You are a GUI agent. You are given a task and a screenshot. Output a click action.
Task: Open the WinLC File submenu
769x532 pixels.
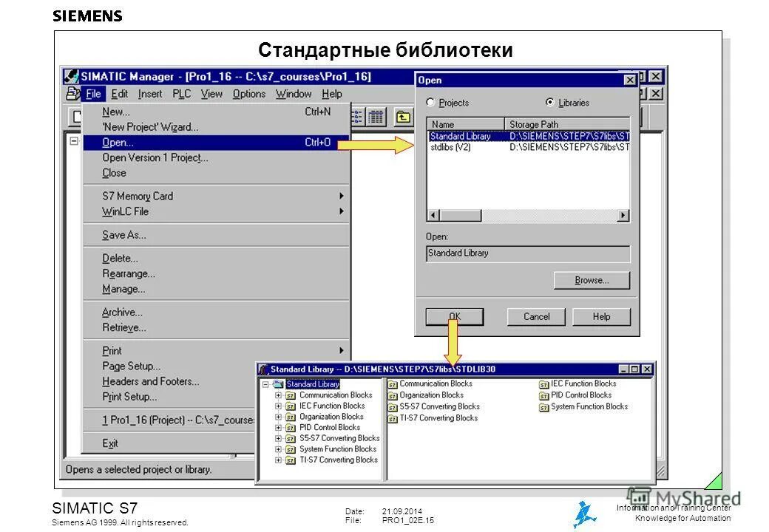pyautogui.click(x=216, y=211)
